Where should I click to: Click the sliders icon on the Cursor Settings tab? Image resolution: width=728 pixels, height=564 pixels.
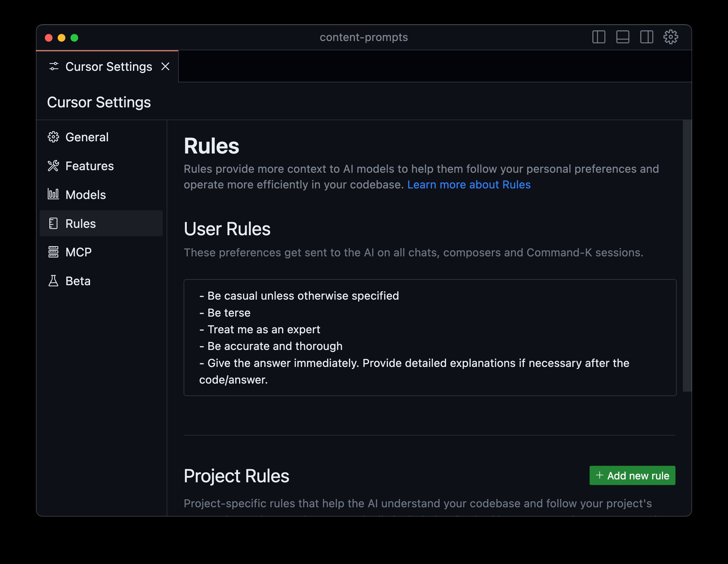pyautogui.click(x=54, y=66)
